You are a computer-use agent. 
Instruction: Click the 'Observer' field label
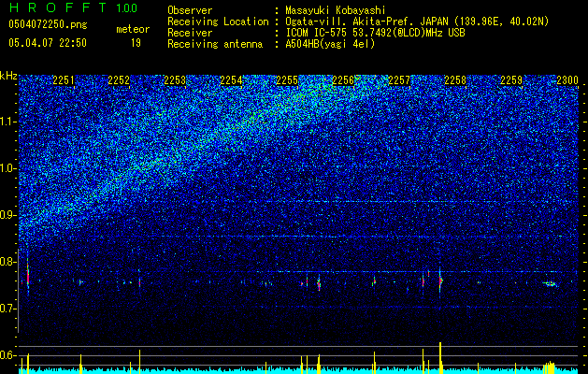[x=190, y=10]
